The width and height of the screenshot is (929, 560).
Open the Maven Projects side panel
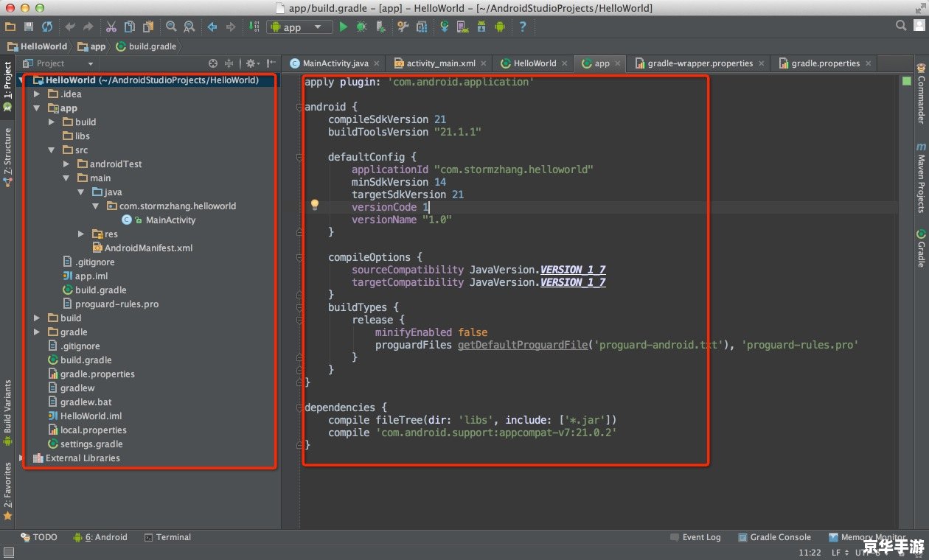click(x=921, y=178)
